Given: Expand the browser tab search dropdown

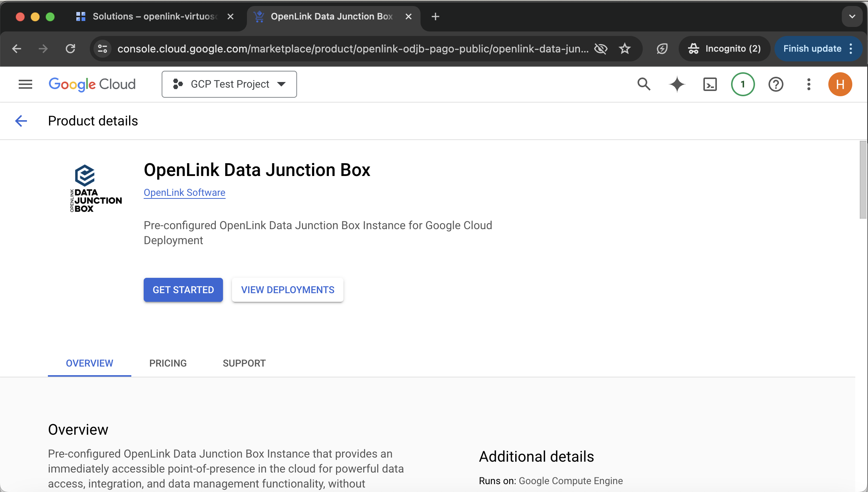Looking at the screenshot, I should coord(852,16).
